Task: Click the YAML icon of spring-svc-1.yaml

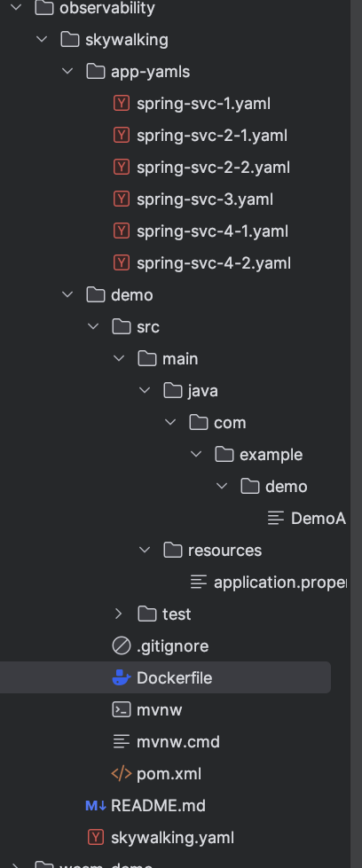Action: pos(122,104)
